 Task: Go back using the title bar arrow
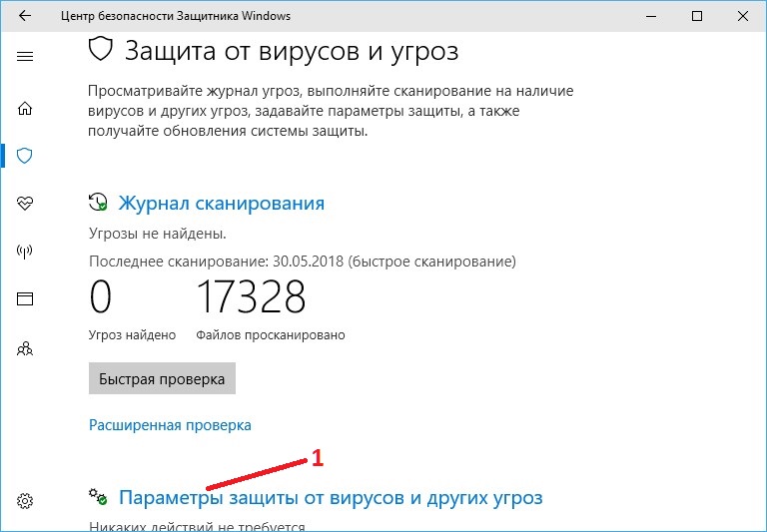click(x=24, y=16)
